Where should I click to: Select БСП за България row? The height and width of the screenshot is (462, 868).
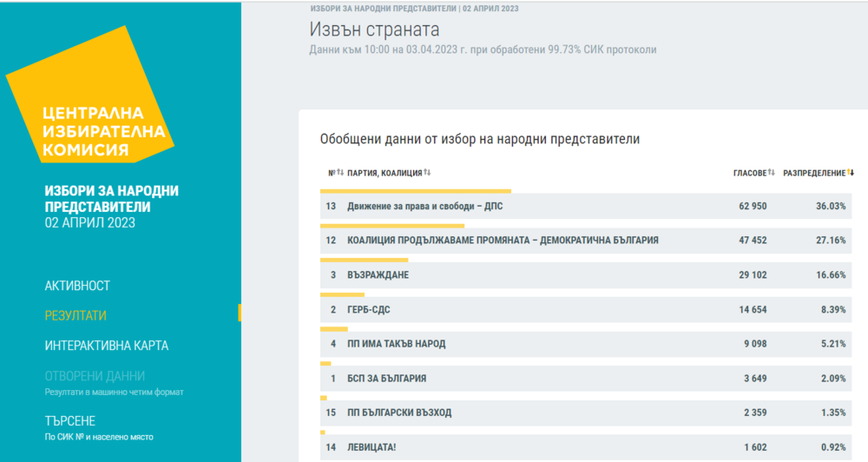point(586,379)
